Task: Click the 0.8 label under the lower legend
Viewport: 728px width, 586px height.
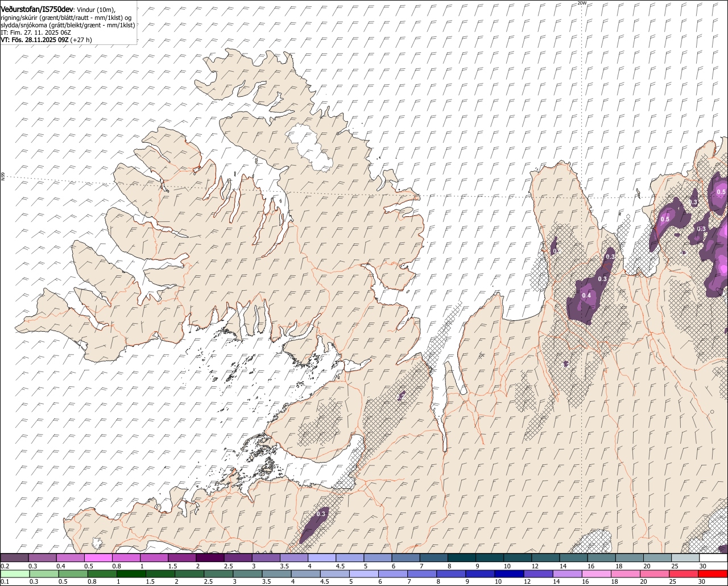Action: (92, 581)
